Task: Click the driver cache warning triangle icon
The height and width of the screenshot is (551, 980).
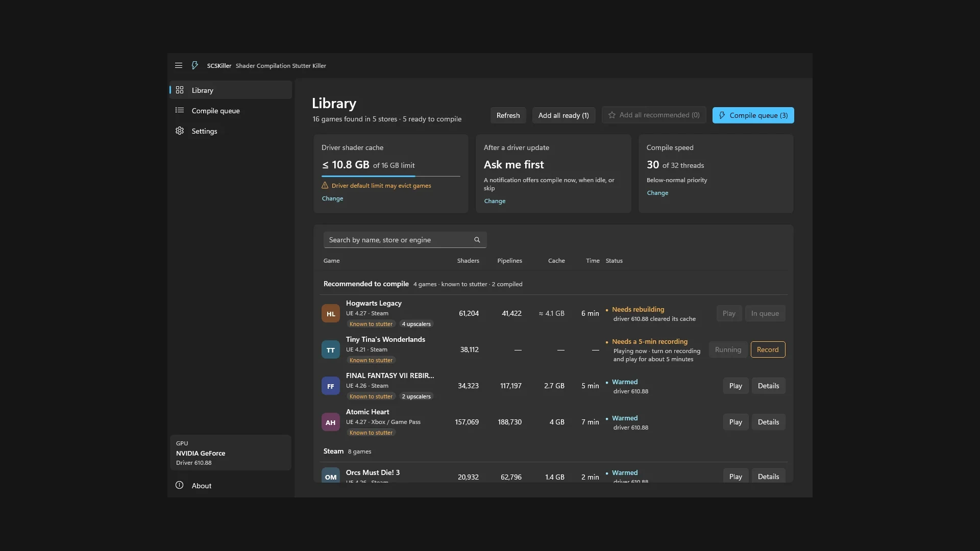Action: [325, 185]
